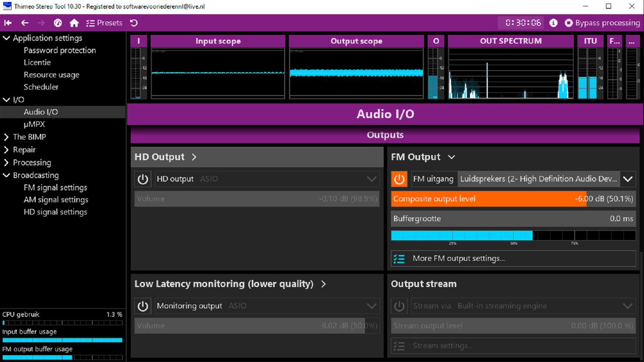Open AM signal settings

tap(56, 200)
